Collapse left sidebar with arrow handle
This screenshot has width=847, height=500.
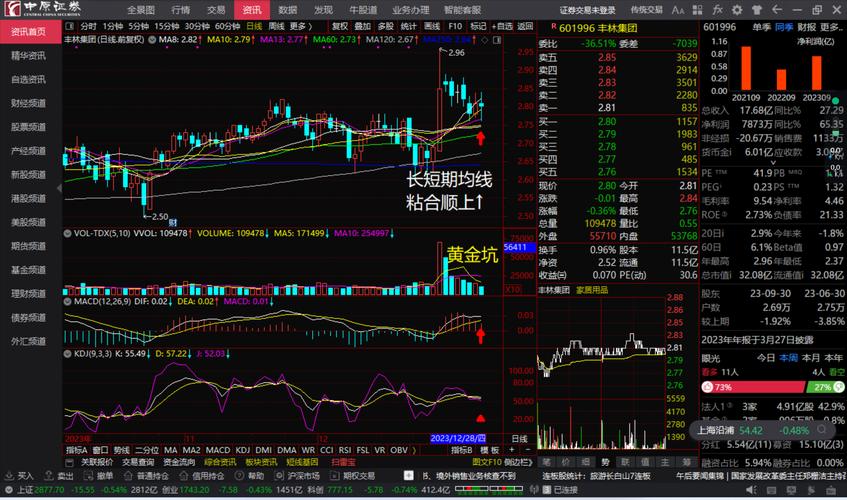tap(59, 188)
